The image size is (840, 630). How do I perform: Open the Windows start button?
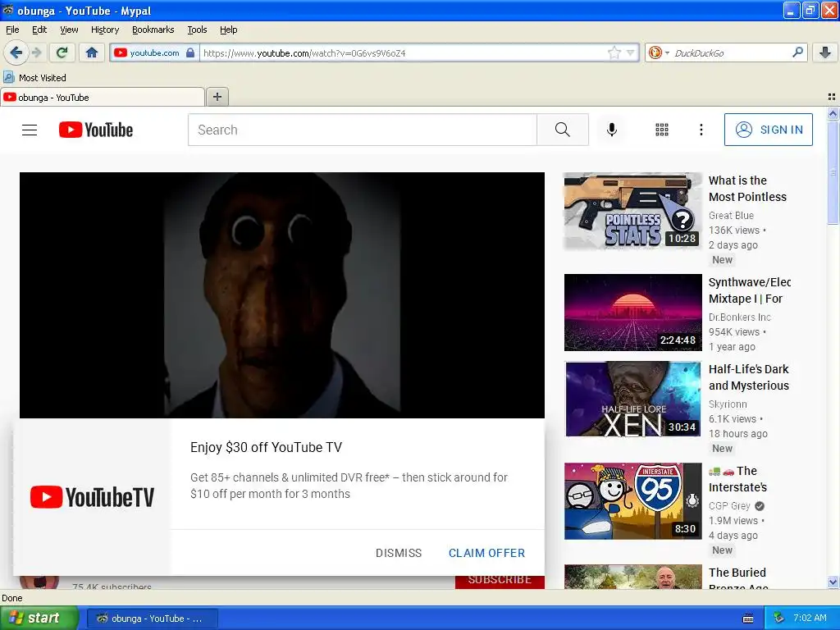39,619
